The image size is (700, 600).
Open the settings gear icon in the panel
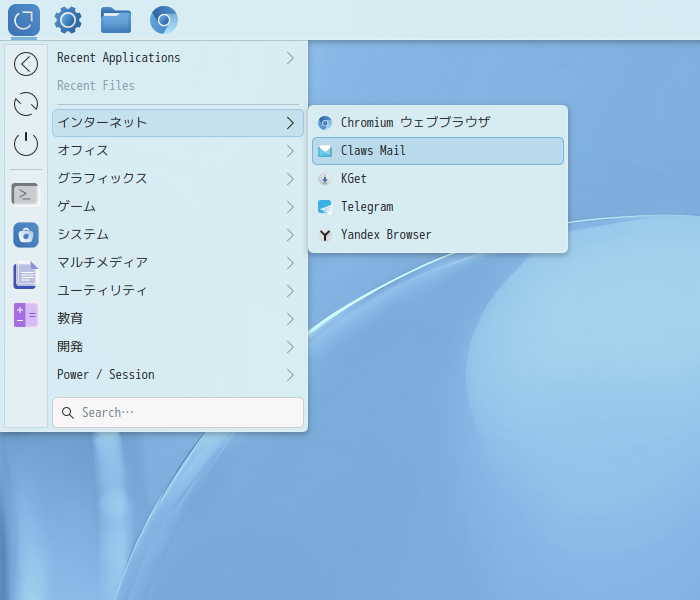(x=68, y=19)
